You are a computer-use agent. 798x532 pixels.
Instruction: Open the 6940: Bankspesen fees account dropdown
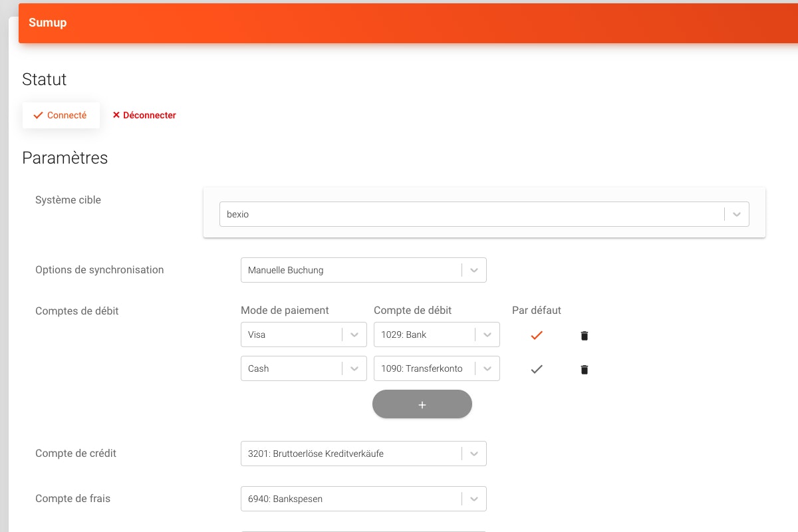(474, 499)
